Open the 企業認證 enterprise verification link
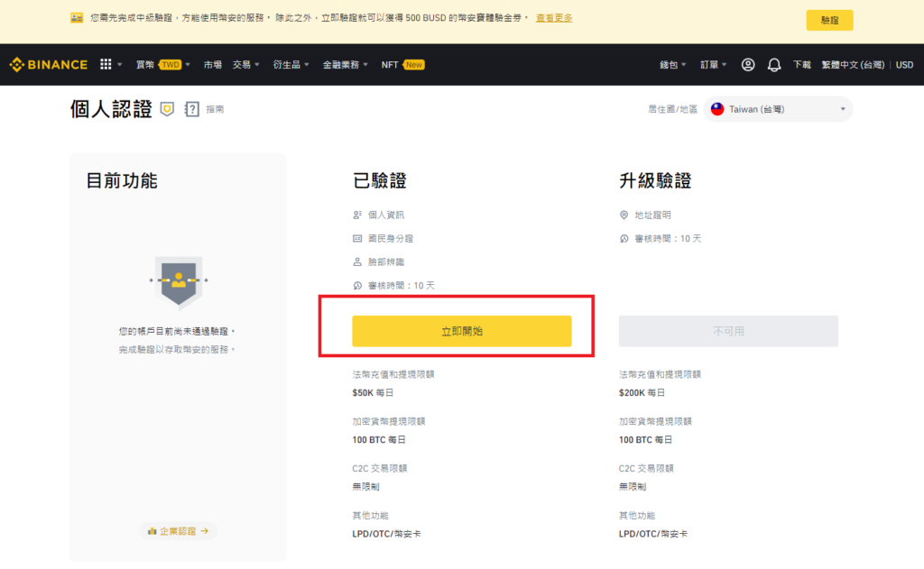 coord(179,531)
